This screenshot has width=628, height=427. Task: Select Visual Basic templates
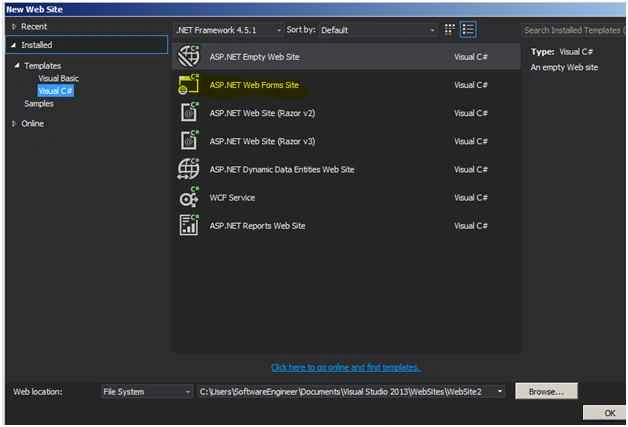(x=58, y=78)
